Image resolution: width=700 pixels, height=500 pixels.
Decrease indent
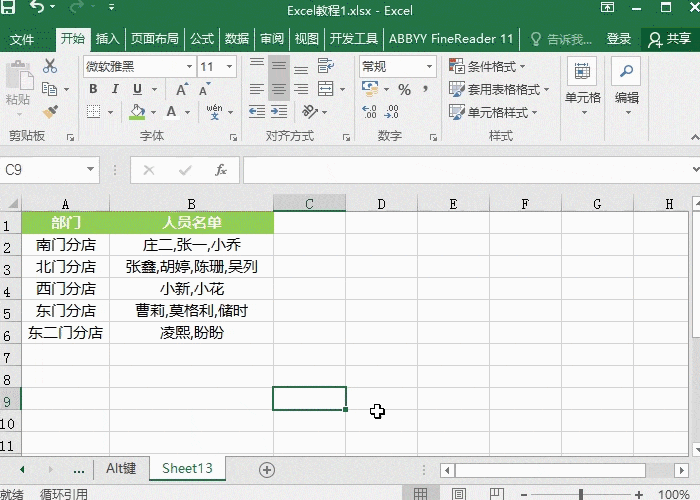[x=257, y=112]
